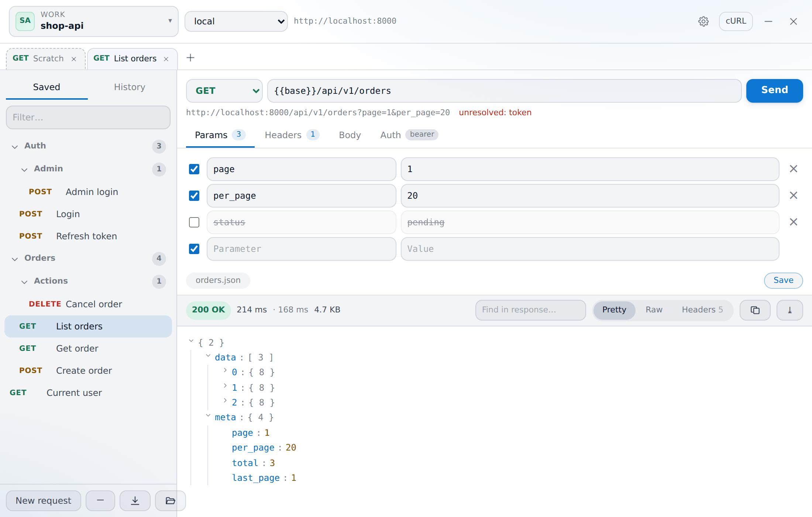The width and height of the screenshot is (812, 517).
Task: Enable the status parameter checkbox
Action: 194,222
